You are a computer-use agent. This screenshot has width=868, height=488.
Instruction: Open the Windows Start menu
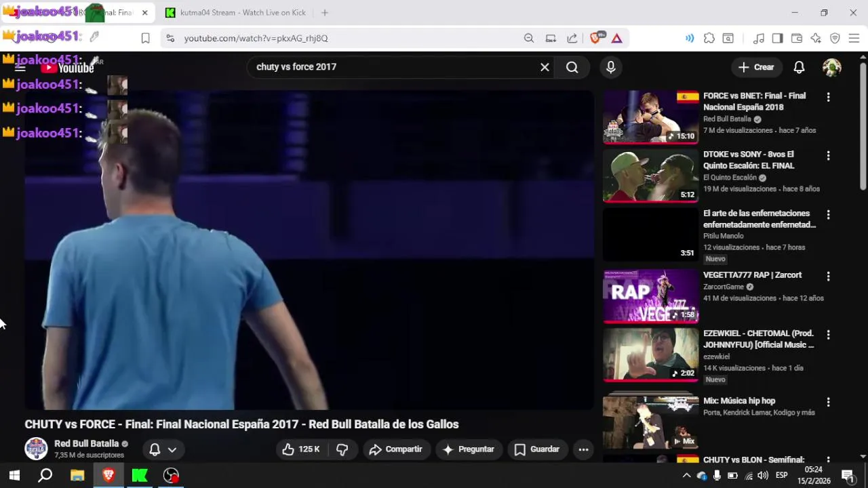(x=14, y=476)
